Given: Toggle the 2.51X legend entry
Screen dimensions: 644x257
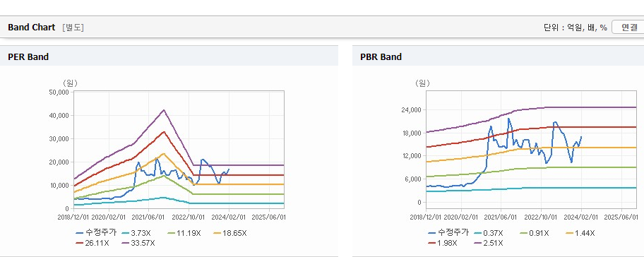Looking at the screenshot, I should (x=489, y=243).
